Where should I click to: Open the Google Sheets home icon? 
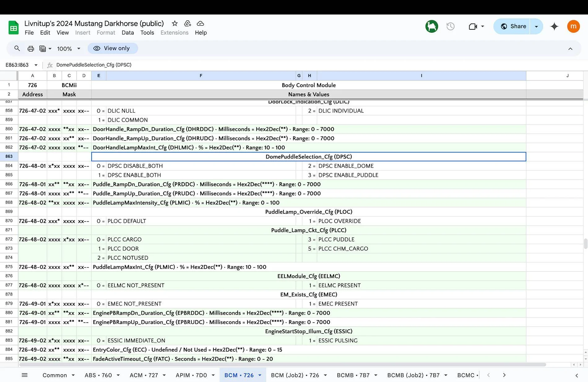[x=13, y=28]
